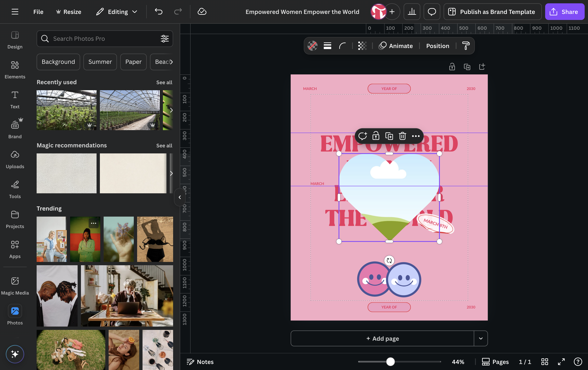Open more options three dots on floating toolbar
Image resolution: width=588 pixels, height=370 pixels.
click(x=416, y=136)
